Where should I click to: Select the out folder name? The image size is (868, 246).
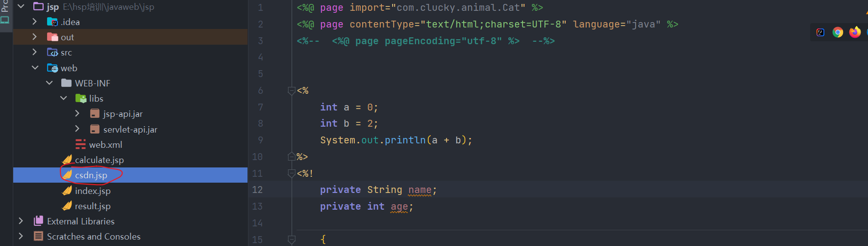click(x=67, y=37)
